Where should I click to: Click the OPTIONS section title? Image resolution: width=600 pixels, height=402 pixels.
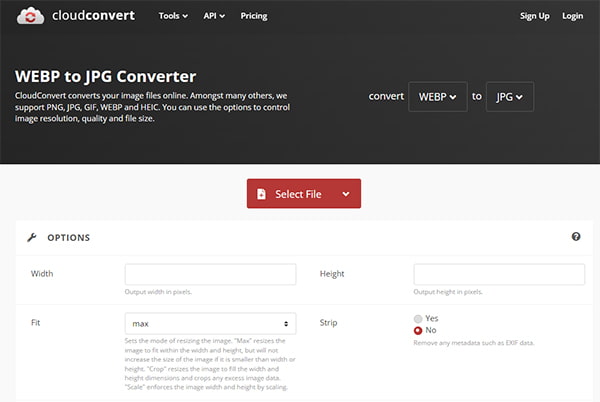(x=69, y=238)
